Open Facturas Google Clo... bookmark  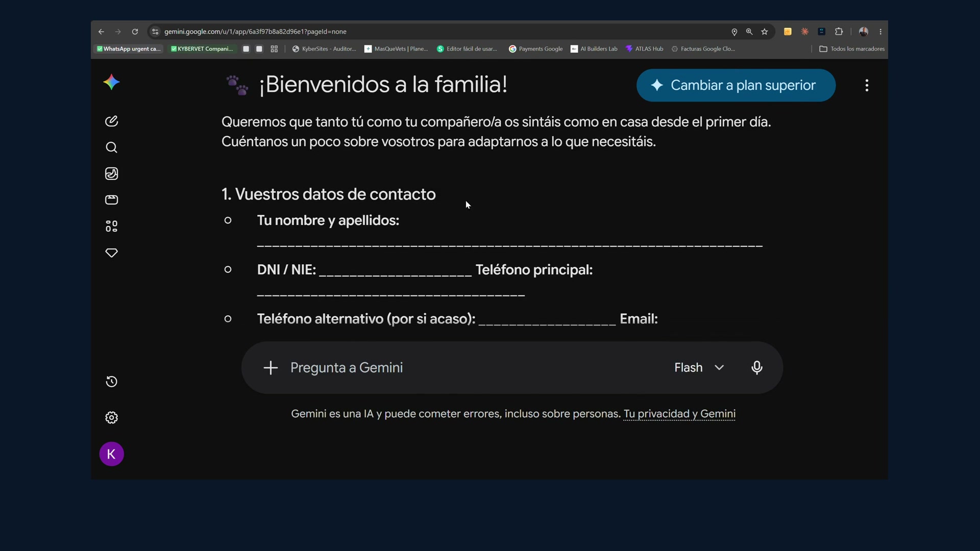pos(703,49)
